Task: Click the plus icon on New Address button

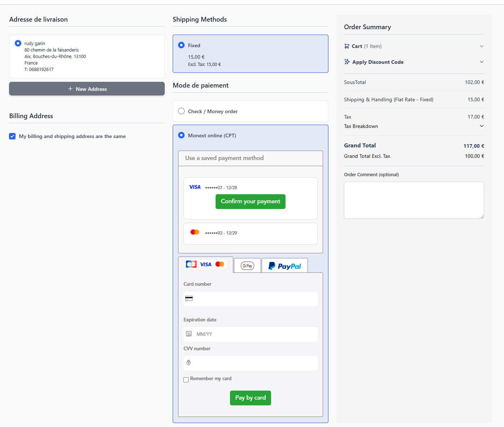Action: tap(70, 89)
